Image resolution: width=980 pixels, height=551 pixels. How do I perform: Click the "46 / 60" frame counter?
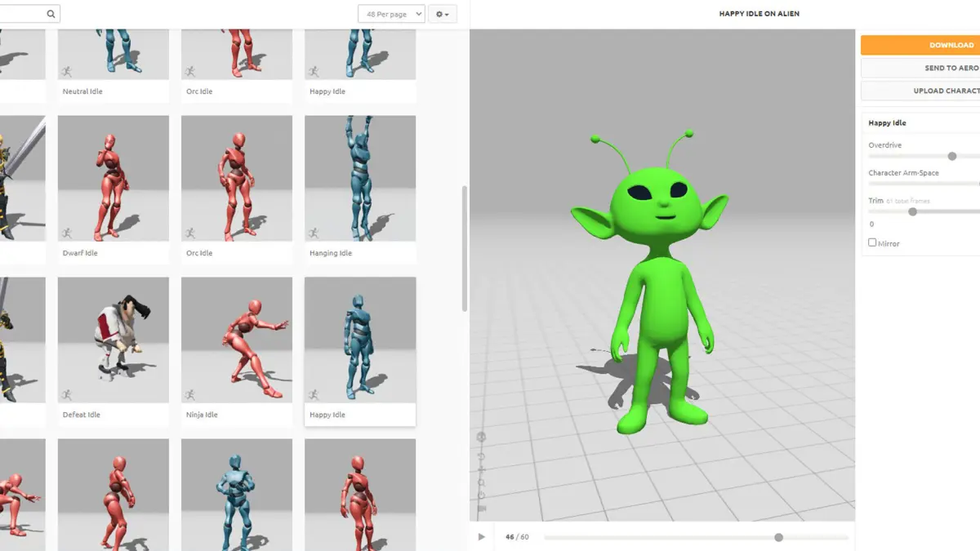coord(517,537)
